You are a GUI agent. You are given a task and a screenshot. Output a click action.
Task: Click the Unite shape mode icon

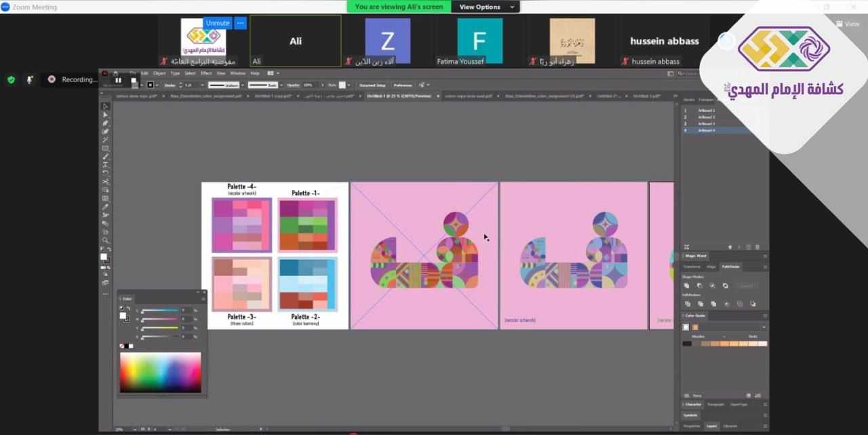[686, 286]
